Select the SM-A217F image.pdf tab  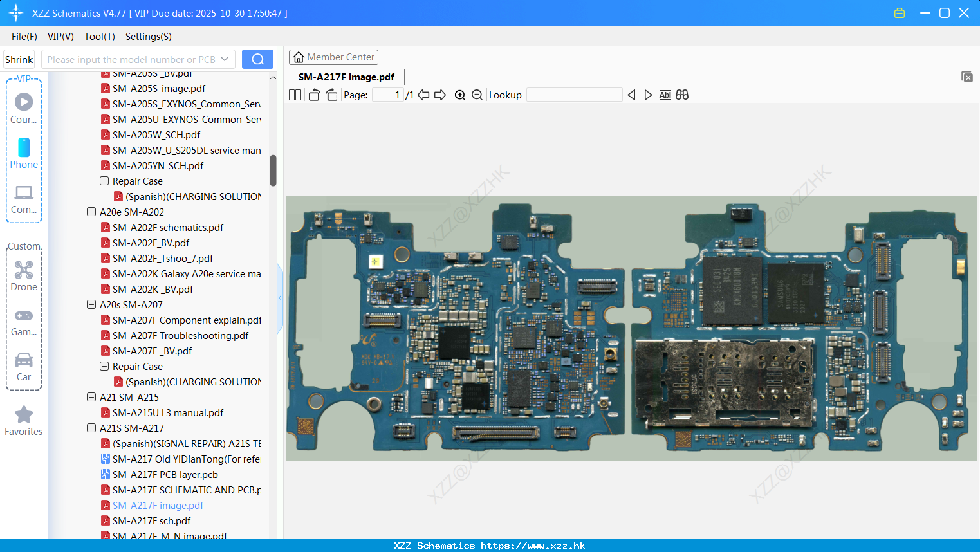tap(346, 77)
